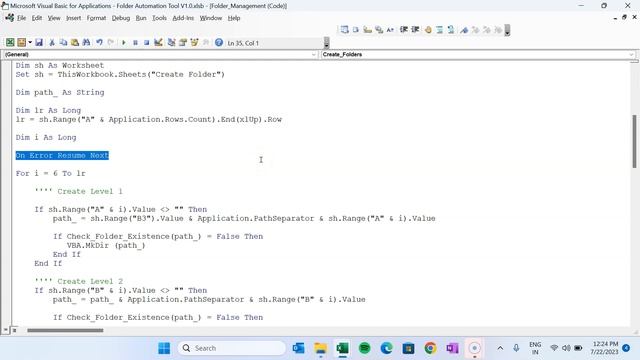Click the 'VBA.MkDir (path_)' code line
The image size is (640, 360).
pyautogui.click(x=106, y=245)
